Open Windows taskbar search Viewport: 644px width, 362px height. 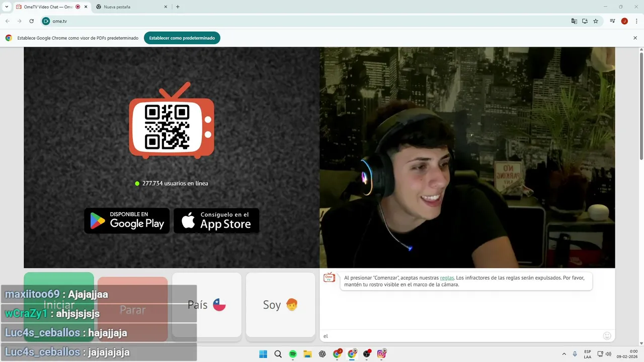278,354
